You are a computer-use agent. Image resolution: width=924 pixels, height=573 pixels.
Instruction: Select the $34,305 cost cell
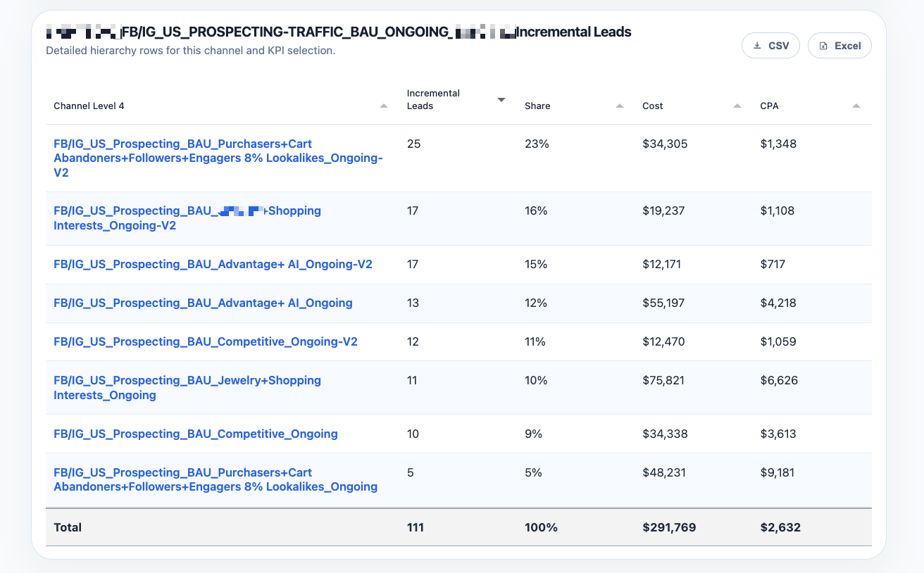click(x=665, y=144)
